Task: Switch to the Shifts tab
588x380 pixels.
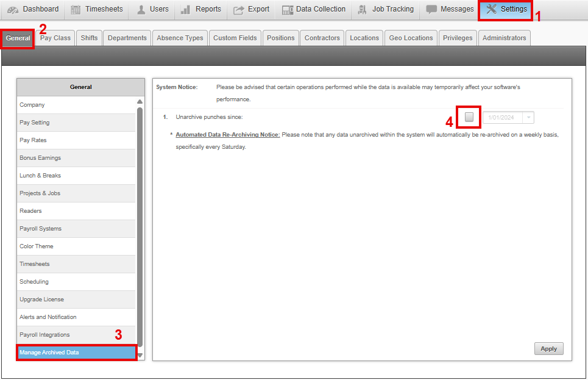Action: pos(89,38)
